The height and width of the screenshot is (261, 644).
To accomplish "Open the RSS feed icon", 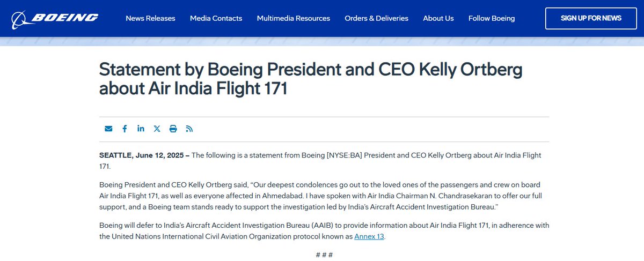I will tap(189, 129).
